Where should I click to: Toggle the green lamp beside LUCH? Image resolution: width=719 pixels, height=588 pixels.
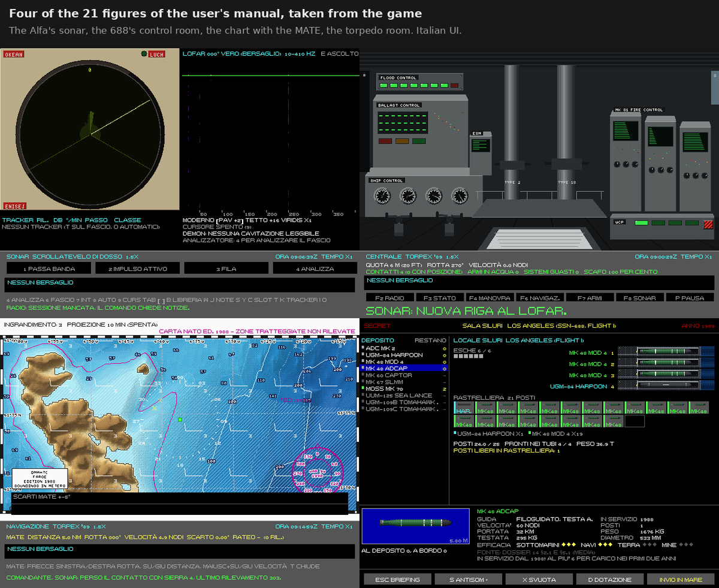click(144, 54)
